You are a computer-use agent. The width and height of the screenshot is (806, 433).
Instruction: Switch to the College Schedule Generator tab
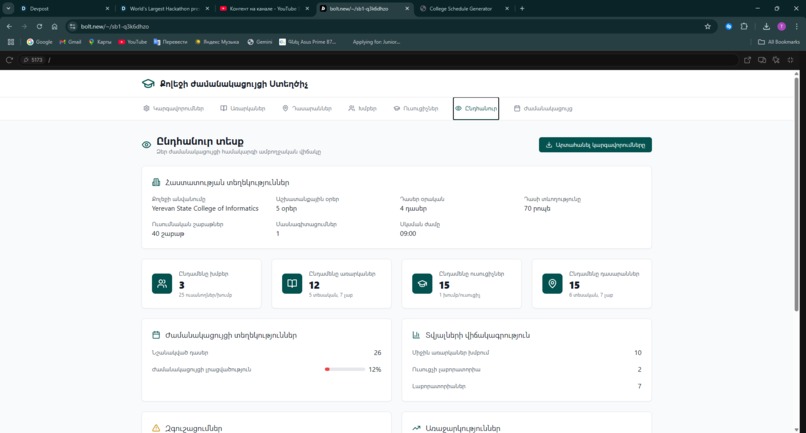pos(463,8)
